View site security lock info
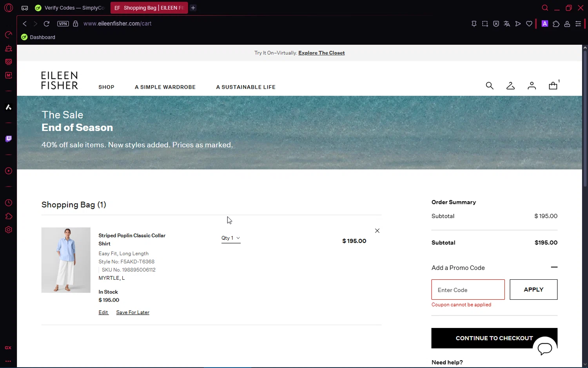This screenshot has height=368, width=588. 76,24
